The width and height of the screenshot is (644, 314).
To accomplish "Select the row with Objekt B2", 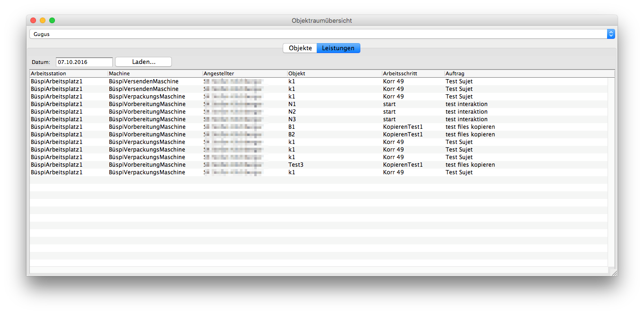I will (x=292, y=135).
